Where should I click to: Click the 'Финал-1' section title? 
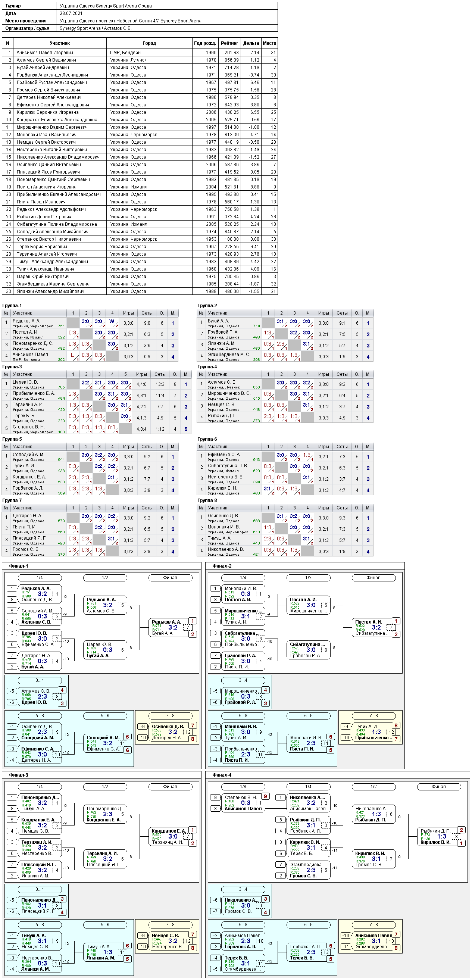point(19,566)
